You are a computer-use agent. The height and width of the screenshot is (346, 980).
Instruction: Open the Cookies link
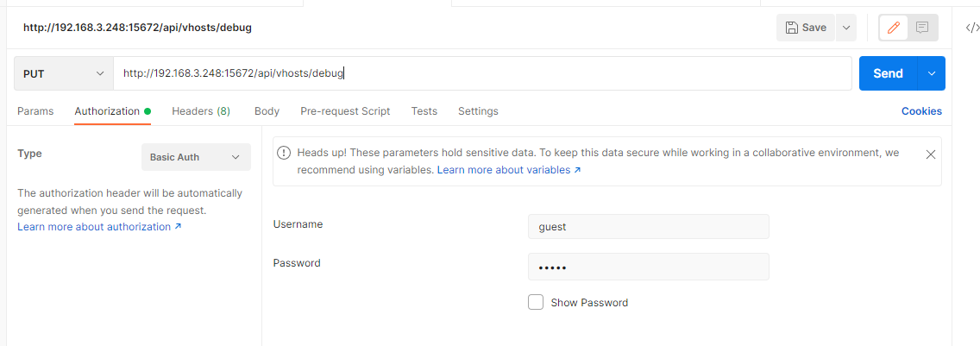[x=921, y=111]
